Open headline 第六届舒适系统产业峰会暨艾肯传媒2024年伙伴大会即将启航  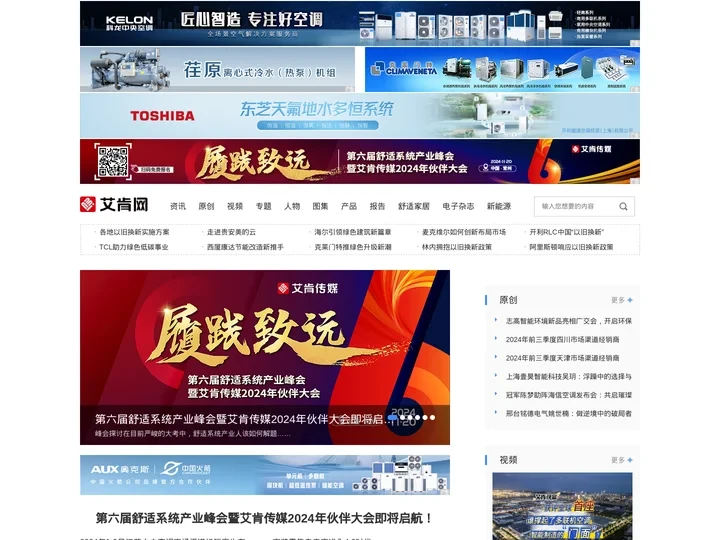[264, 518]
